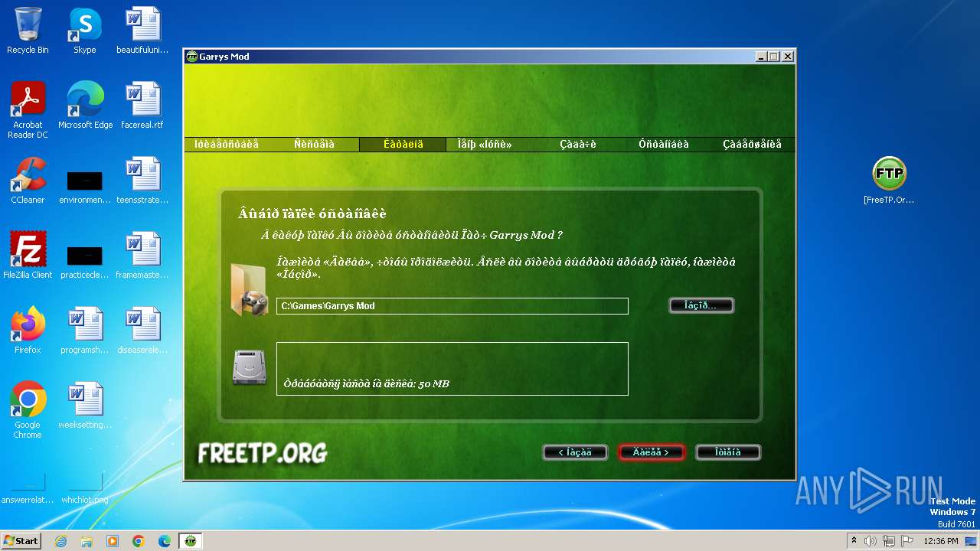Click the Show Desktop button in the tray
This screenshot has width=980, height=551.
tap(972, 541)
